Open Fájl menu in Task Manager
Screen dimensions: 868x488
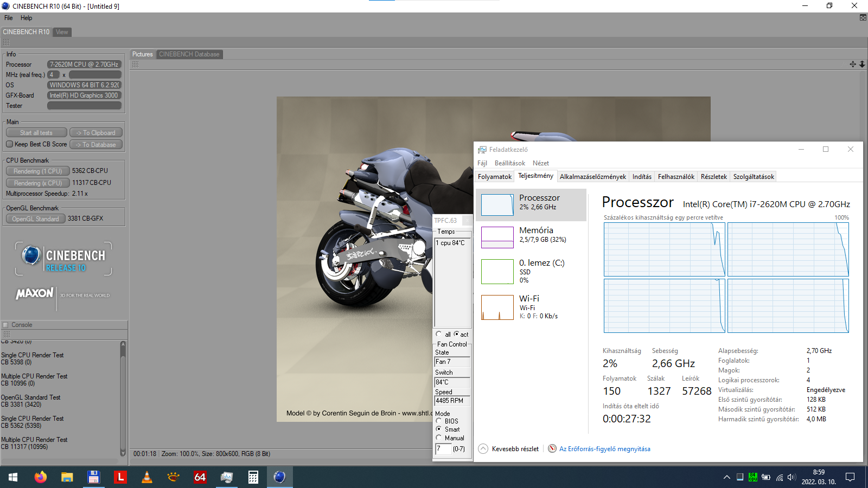tap(482, 163)
